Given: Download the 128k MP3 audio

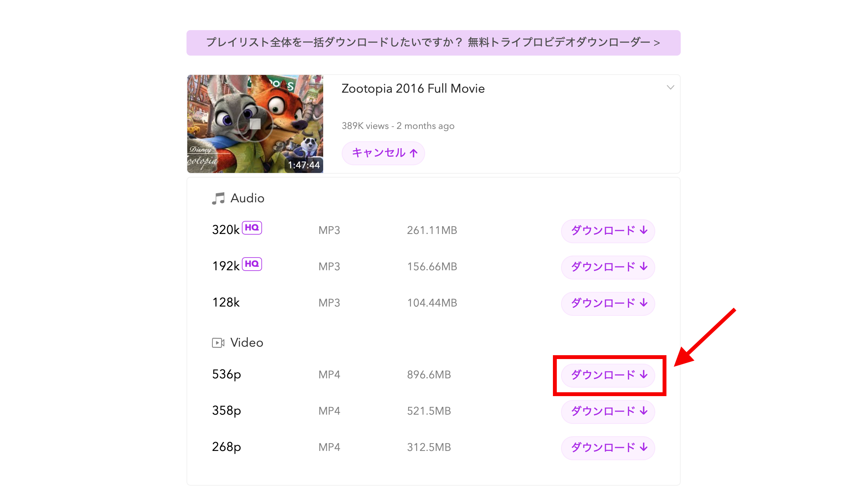Looking at the screenshot, I should click(x=608, y=303).
